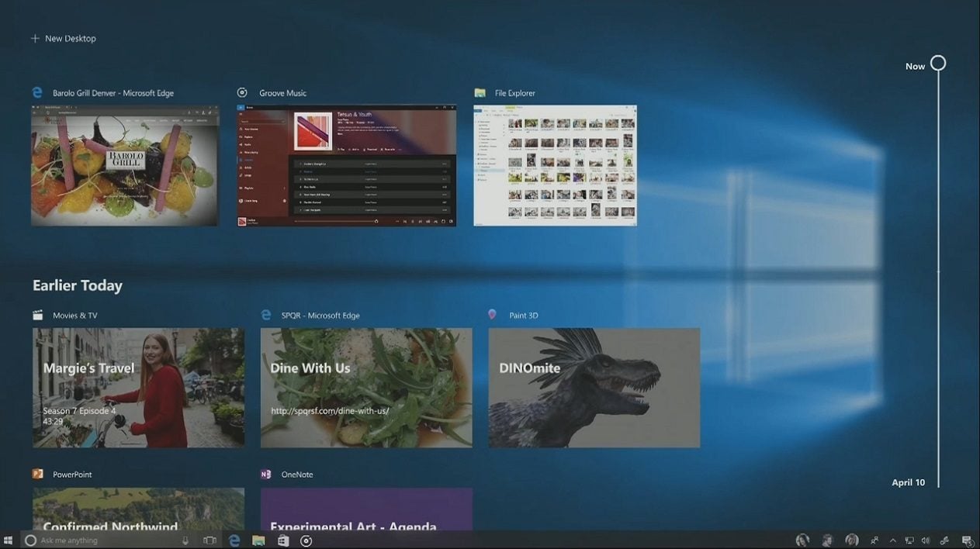This screenshot has width=980, height=549.
Task: Open Groove Music from the taskbar
Action: click(306, 540)
